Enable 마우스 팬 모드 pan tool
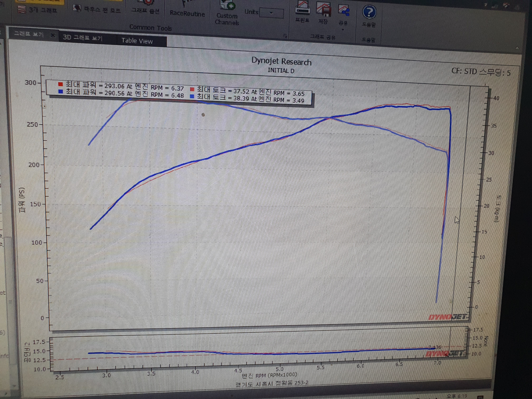 click(x=97, y=10)
